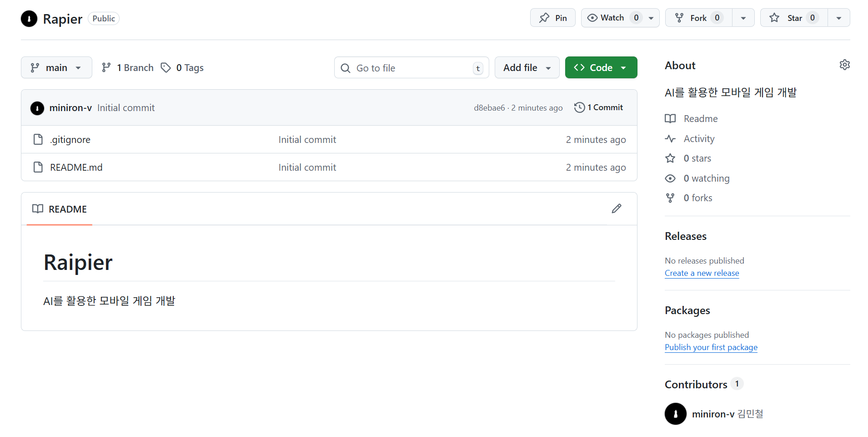Click the tag icon beside 0 Tags
Image resolution: width=868 pixels, height=437 pixels.
pyautogui.click(x=166, y=67)
